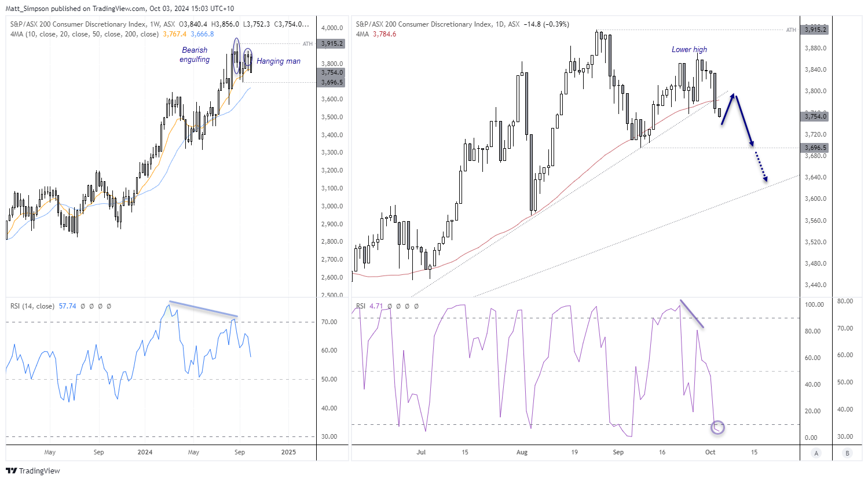Click the weekly ATH dotted line label
This screenshot has height=481, width=868.
point(307,43)
